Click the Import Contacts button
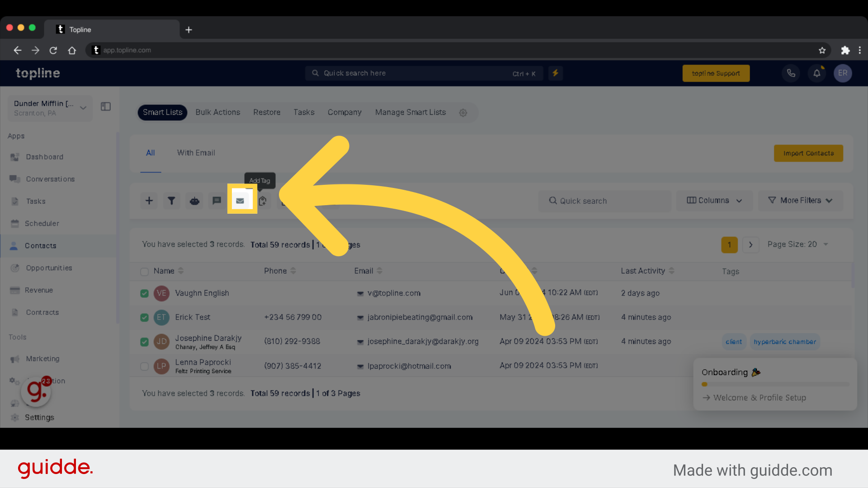Viewport: 868px width, 488px height. [808, 153]
